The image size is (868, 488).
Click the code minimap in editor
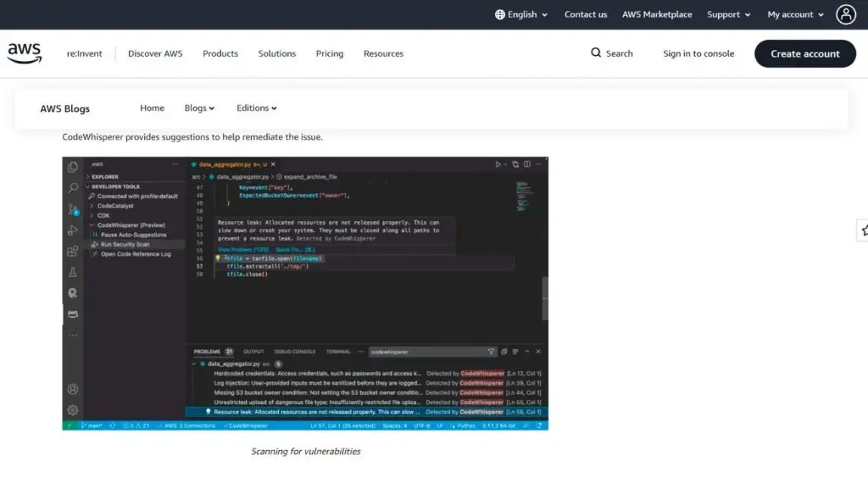(x=524, y=197)
